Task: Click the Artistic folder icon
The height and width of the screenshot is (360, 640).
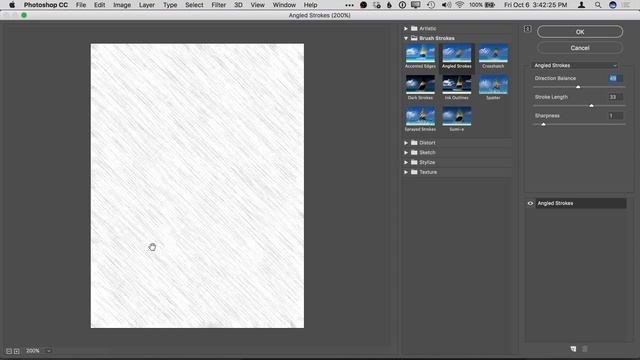Action: pyautogui.click(x=414, y=29)
